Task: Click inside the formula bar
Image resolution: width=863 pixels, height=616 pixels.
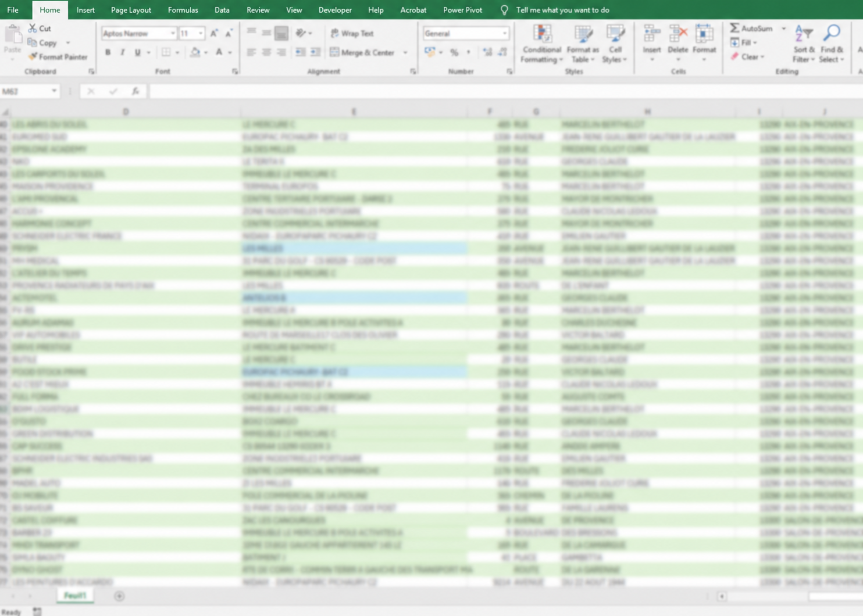Action: click(505, 91)
